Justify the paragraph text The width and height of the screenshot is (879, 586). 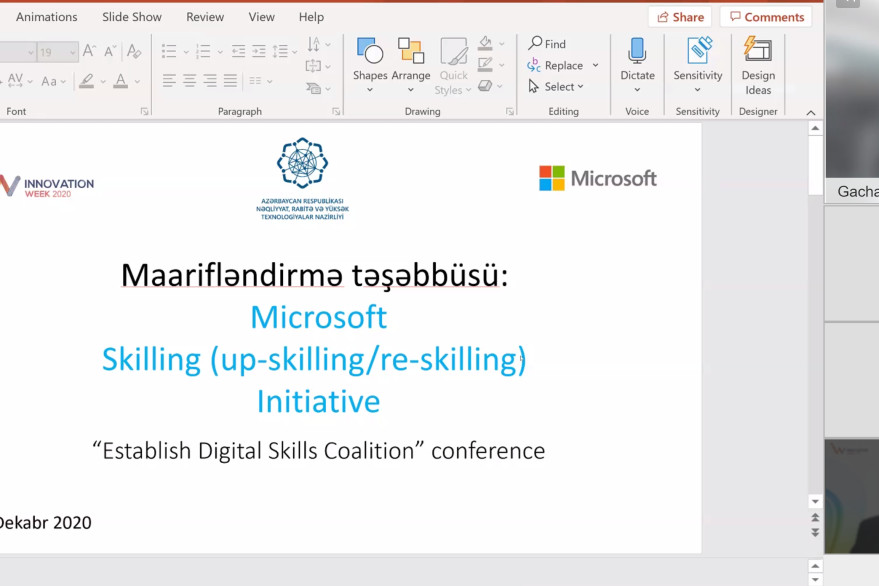pos(230,81)
